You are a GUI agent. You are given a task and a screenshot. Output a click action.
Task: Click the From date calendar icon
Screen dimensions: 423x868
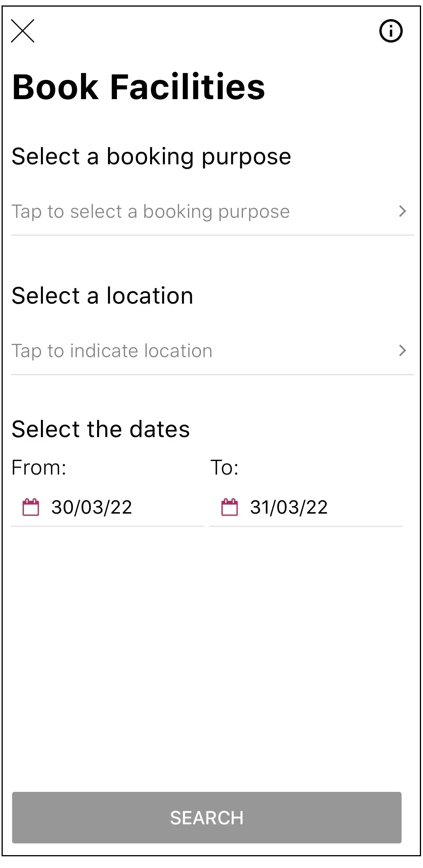tap(31, 507)
